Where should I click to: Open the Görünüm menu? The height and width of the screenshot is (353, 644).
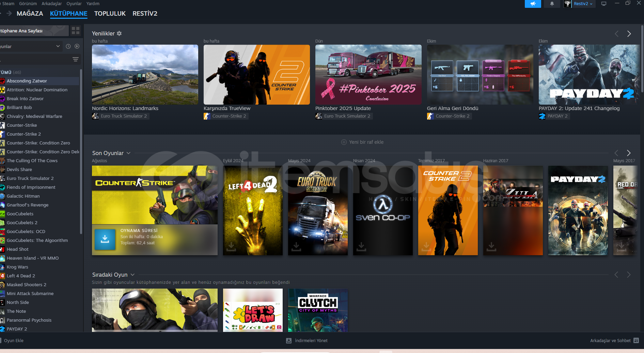28,3
